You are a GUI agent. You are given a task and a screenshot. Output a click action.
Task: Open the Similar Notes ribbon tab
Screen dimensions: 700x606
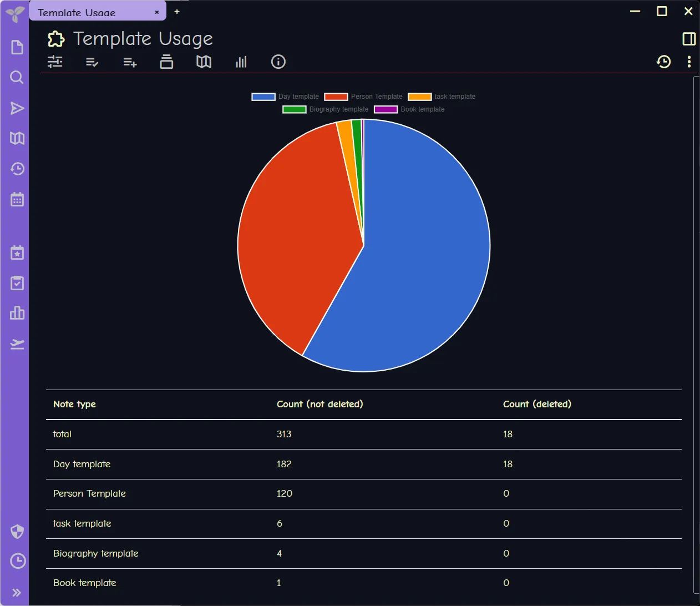pos(241,62)
